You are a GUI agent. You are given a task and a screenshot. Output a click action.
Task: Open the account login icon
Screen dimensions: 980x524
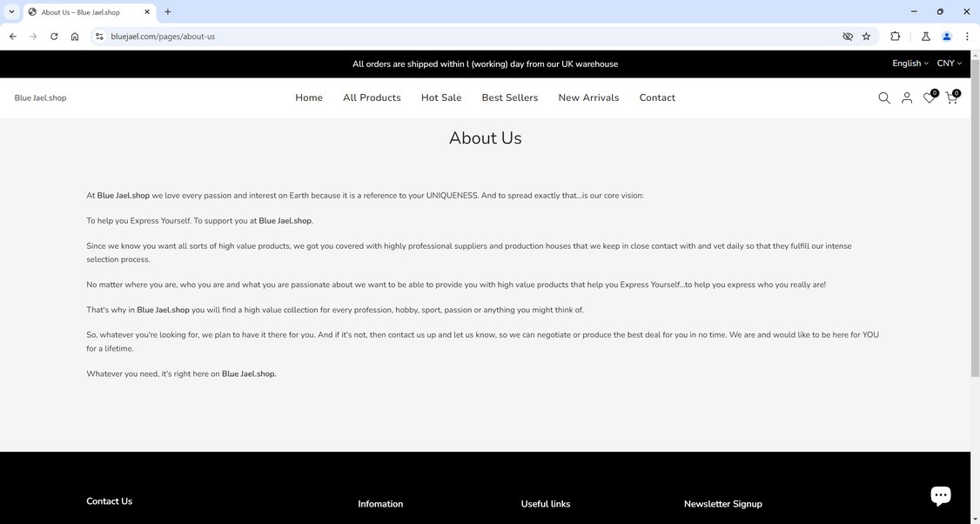point(906,97)
